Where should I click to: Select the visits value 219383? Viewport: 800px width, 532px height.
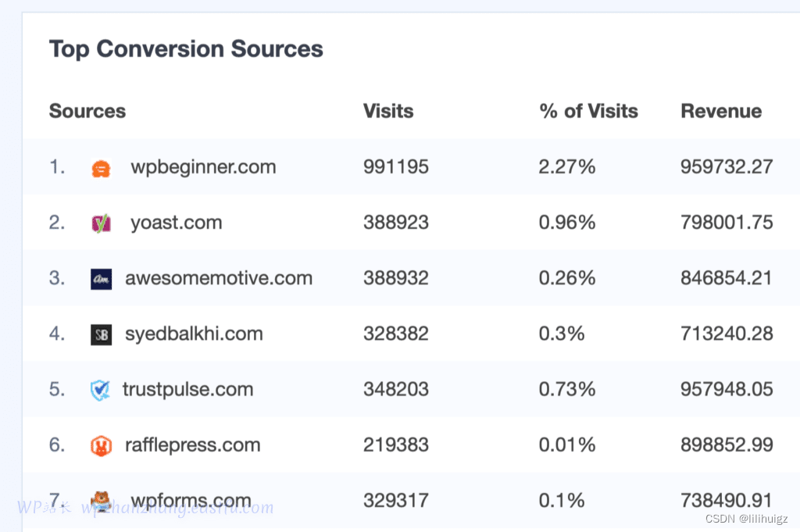[x=396, y=445]
